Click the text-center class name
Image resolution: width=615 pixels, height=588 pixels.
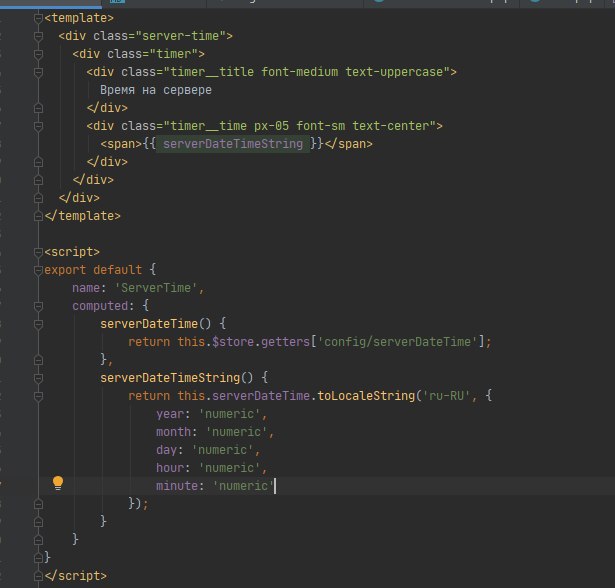tap(391, 126)
